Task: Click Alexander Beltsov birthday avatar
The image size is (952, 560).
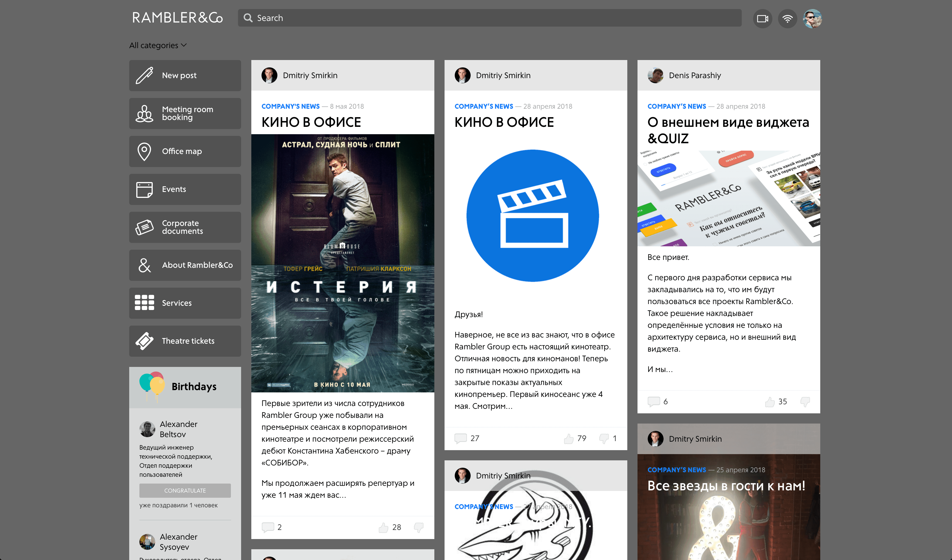Action: pos(147,429)
